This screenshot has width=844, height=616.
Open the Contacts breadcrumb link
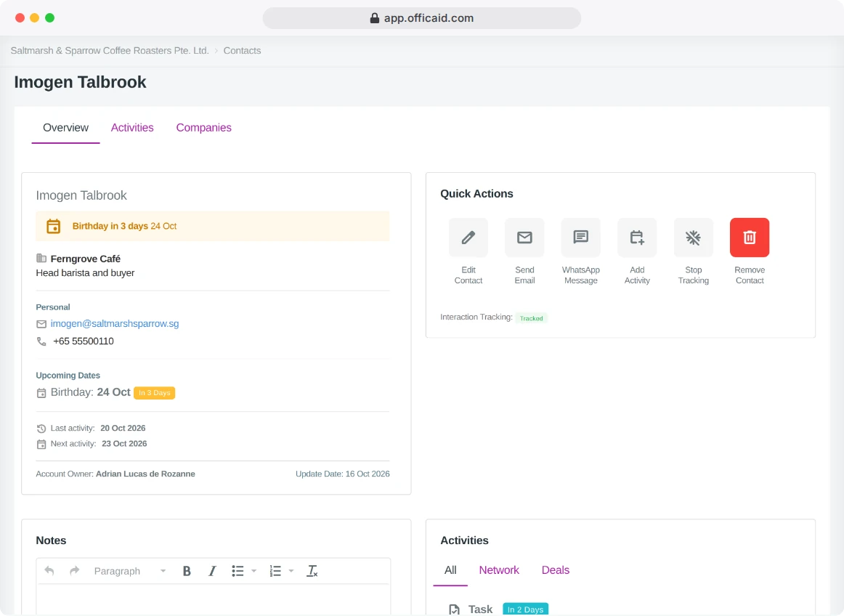coord(242,51)
